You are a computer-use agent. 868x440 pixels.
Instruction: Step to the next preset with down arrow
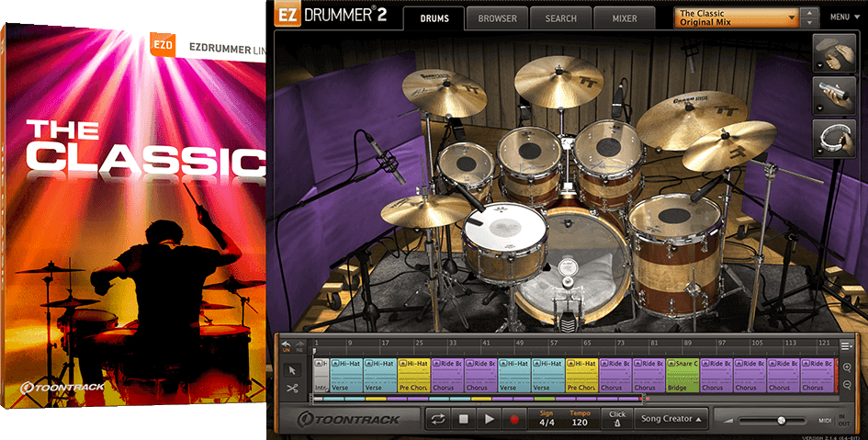click(810, 23)
